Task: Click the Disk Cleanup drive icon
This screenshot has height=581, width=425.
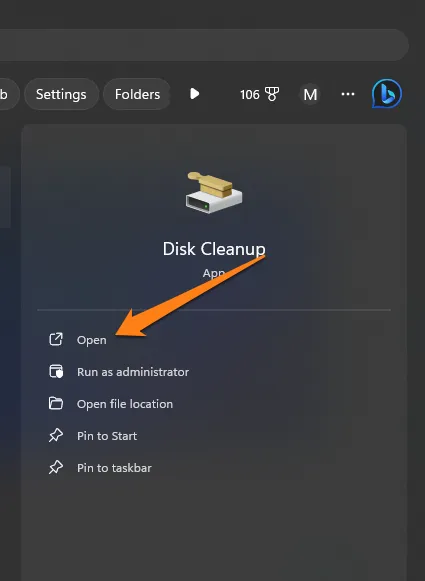Action: tap(214, 192)
